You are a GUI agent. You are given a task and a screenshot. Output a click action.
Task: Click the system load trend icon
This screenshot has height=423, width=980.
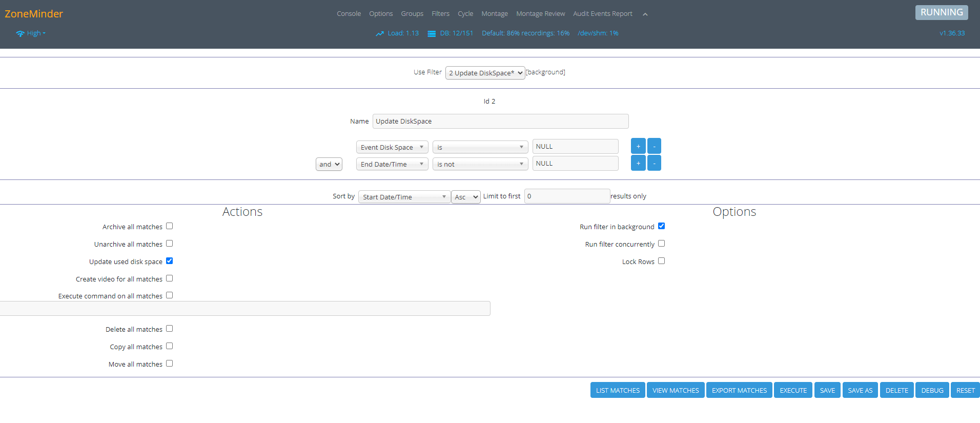pyautogui.click(x=379, y=34)
